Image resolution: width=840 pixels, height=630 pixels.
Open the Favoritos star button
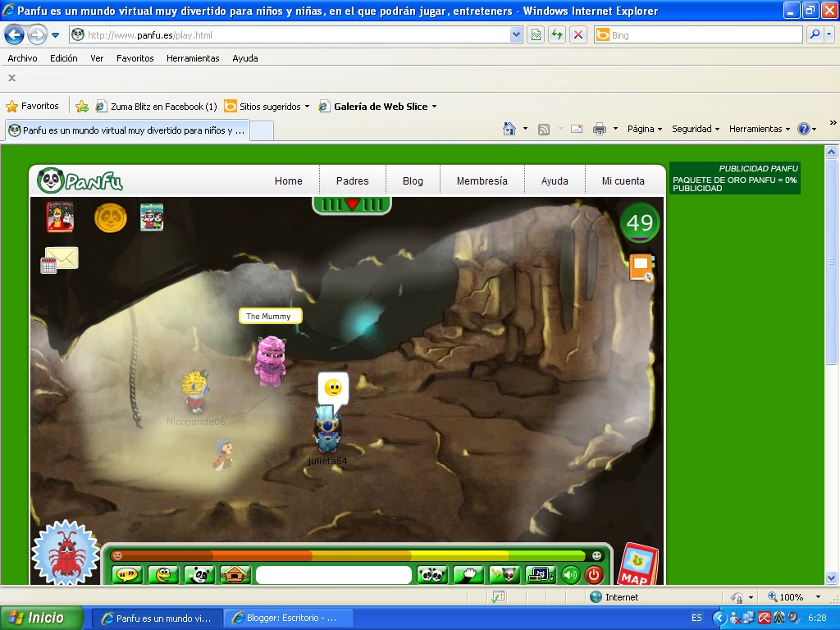pos(32,106)
